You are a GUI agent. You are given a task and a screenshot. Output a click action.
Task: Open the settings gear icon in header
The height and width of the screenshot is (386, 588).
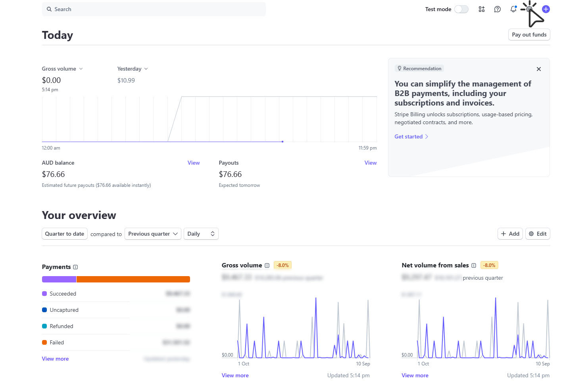(x=529, y=9)
